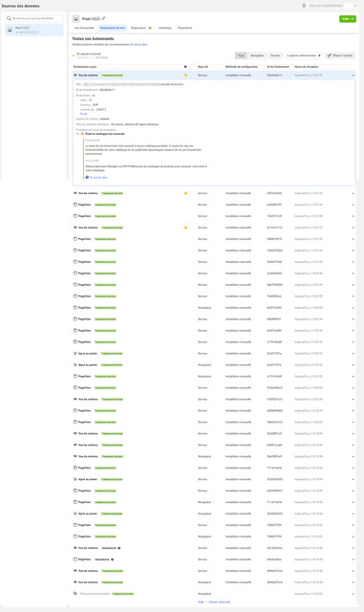364x612 pixels.
Task: Go to the Historique tab
Action: tap(165, 28)
